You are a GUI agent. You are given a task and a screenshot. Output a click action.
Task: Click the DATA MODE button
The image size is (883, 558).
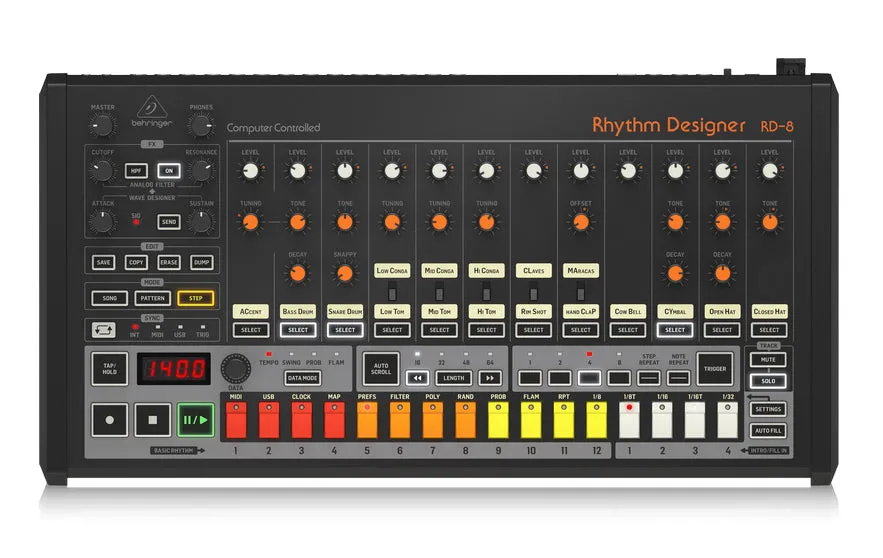click(x=303, y=378)
